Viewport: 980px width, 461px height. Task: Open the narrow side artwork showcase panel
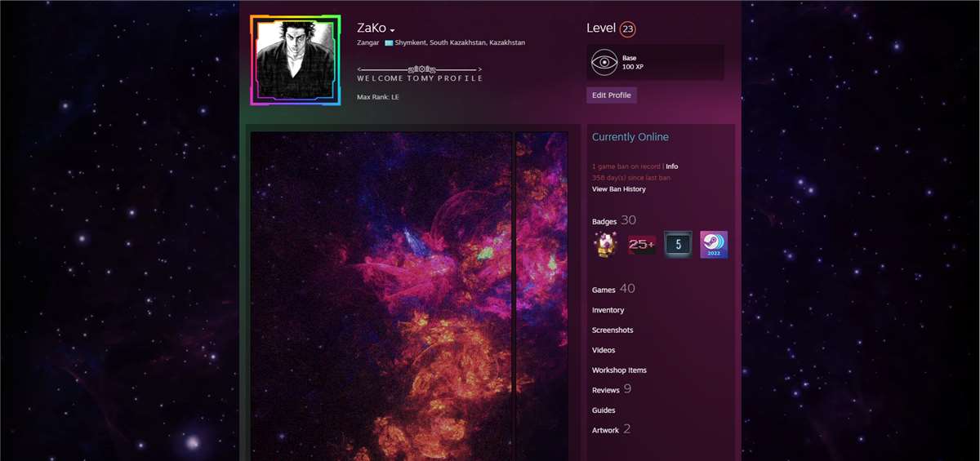tap(541, 295)
